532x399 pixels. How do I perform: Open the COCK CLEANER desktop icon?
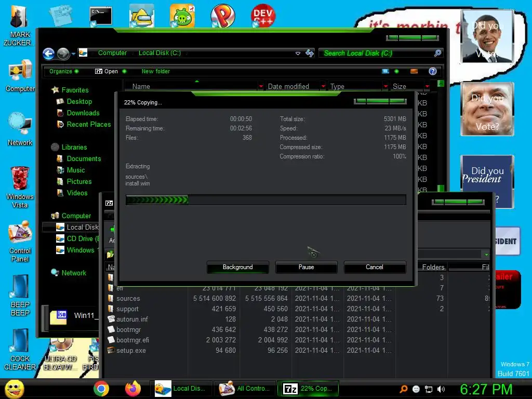(20, 349)
